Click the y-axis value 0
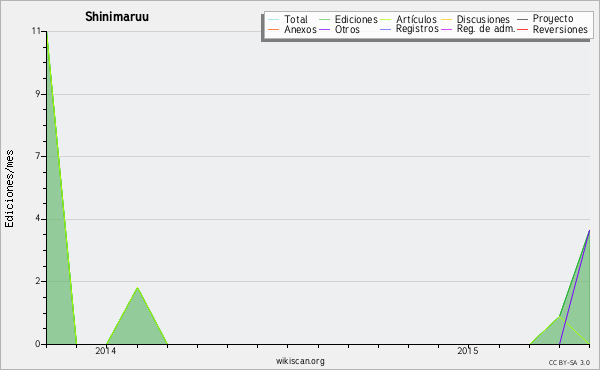The height and width of the screenshot is (370, 600). coord(38,344)
